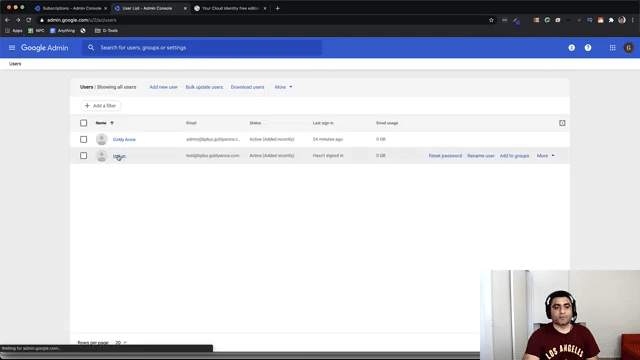Open the Goldy Arora user link

click(124, 140)
